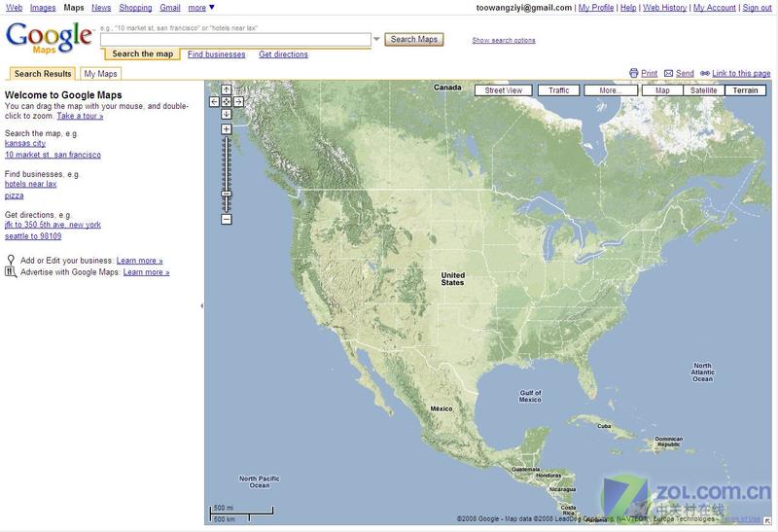778x532 pixels.
Task: Open Web History
Action: [x=665, y=8]
